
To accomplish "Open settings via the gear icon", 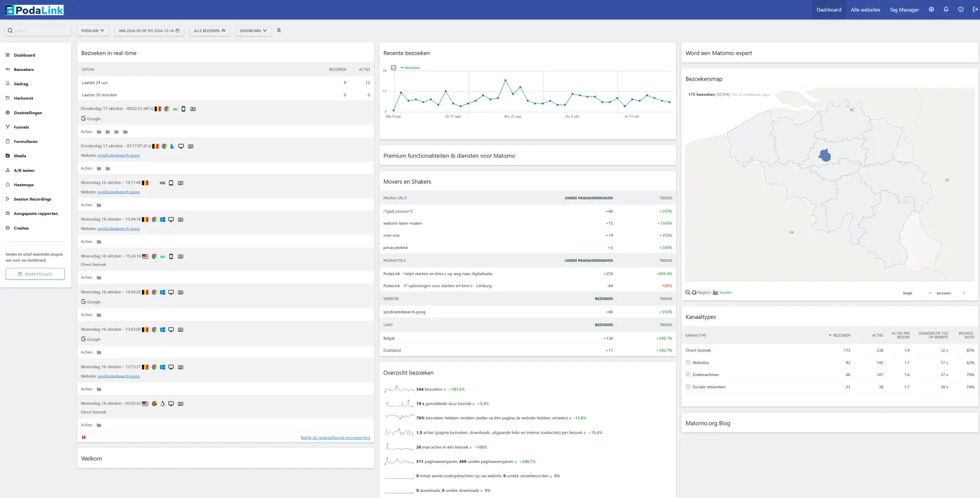I will tap(932, 10).
